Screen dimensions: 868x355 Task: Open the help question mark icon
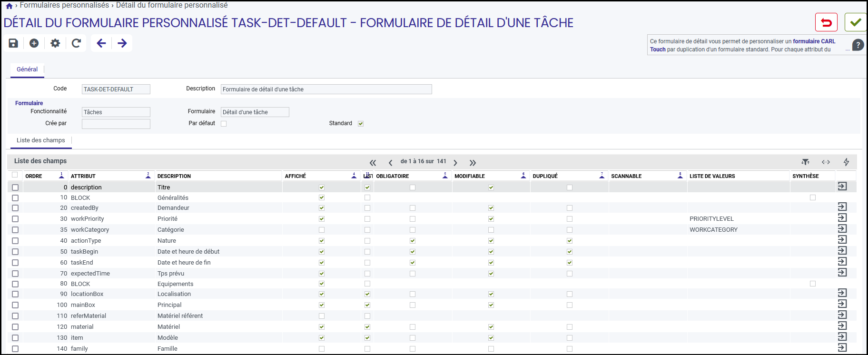(x=858, y=45)
